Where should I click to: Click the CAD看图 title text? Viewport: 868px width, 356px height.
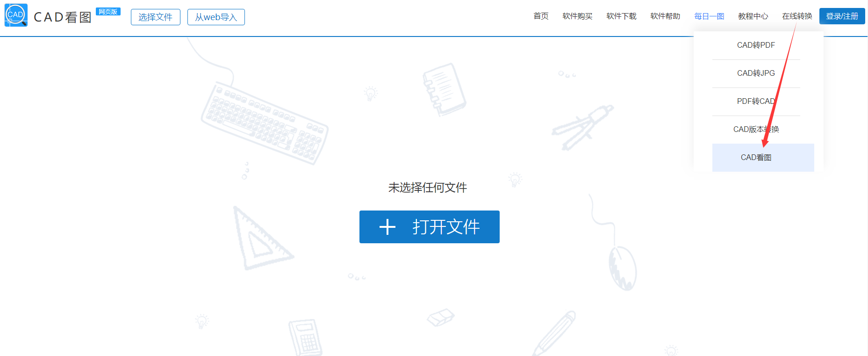pyautogui.click(x=63, y=17)
